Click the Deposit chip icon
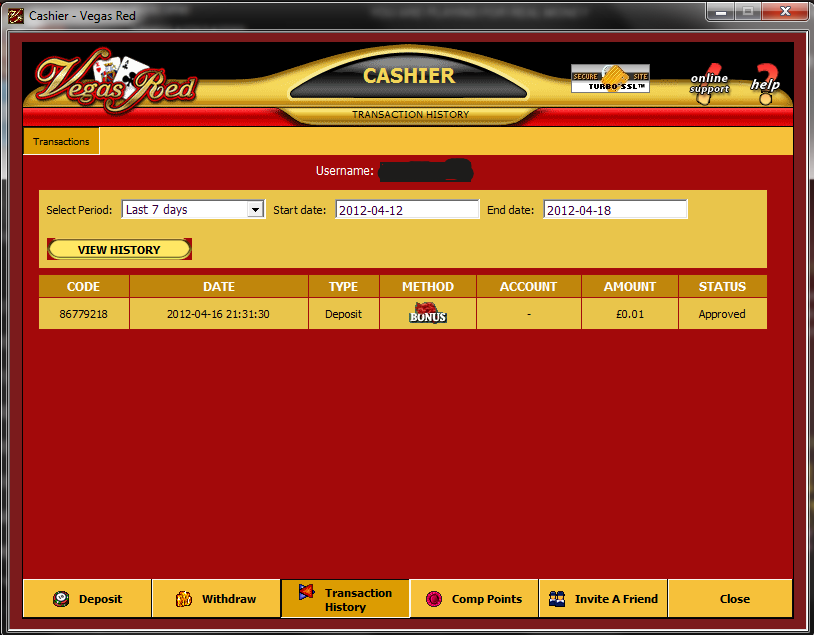 [x=61, y=599]
